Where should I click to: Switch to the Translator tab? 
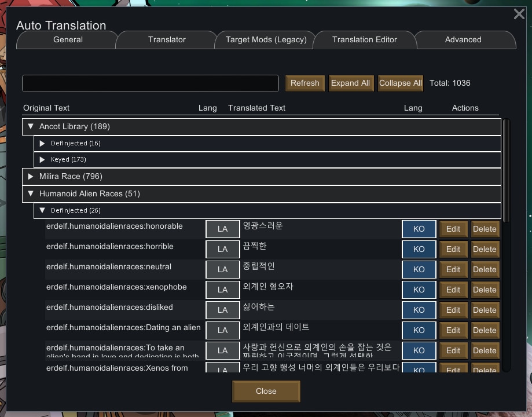click(166, 39)
